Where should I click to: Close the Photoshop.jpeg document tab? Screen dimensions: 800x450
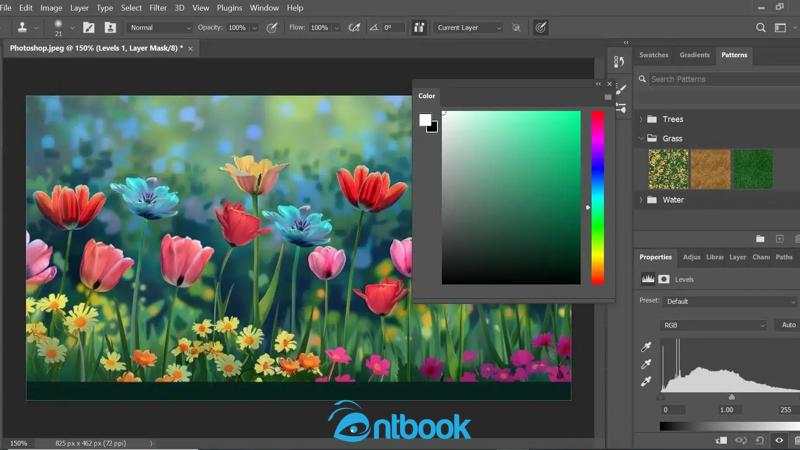[190, 48]
